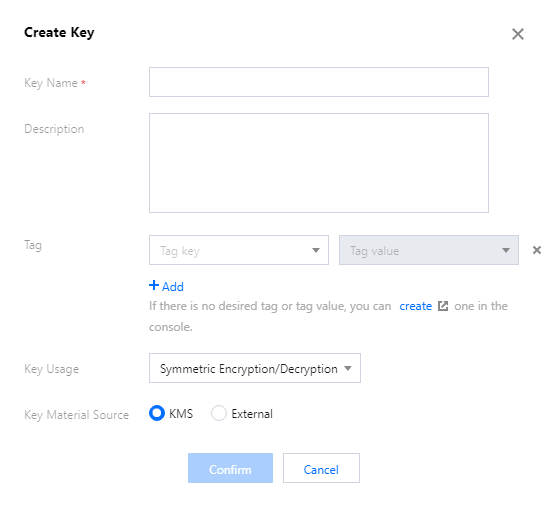Expand the Symmetric Encryption/Decryption dropdown
Viewport: 543px width, 507px height.
click(255, 368)
